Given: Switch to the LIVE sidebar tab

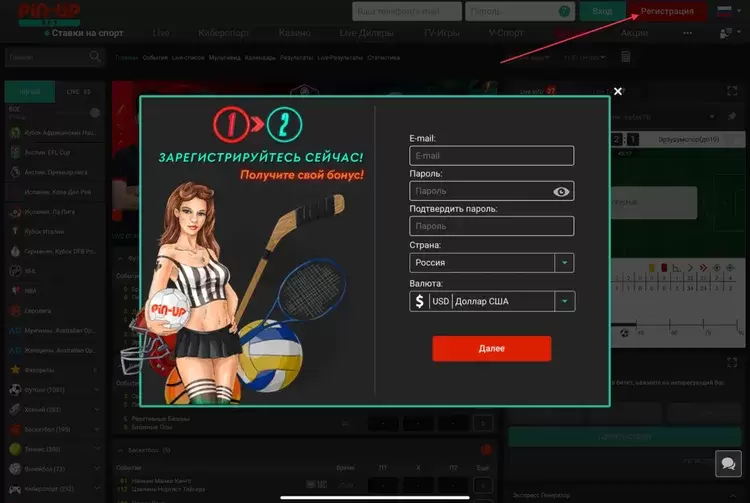Looking at the screenshot, I should pos(78,92).
